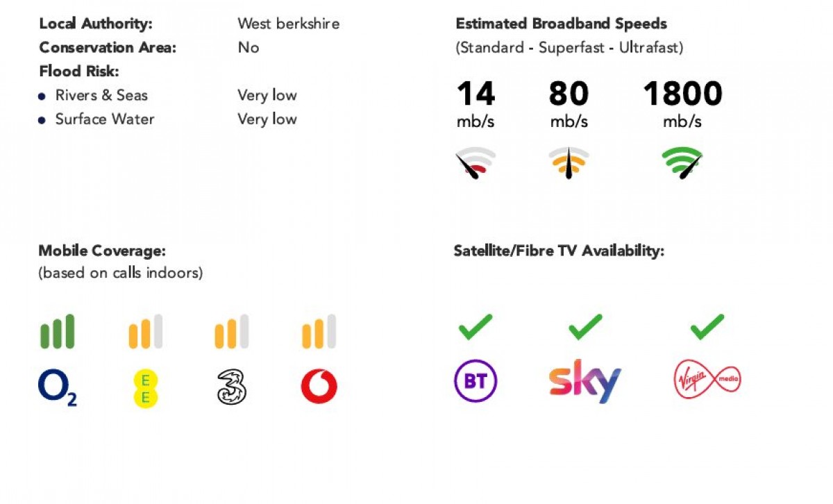833x504 pixels.
Task: Click the 1800 mb/s speed value
Action: (x=682, y=105)
